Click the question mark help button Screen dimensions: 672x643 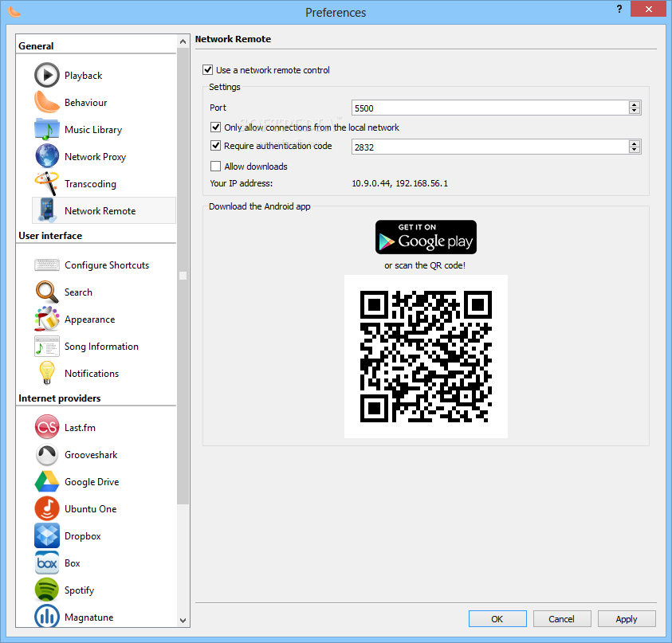coord(619,9)
